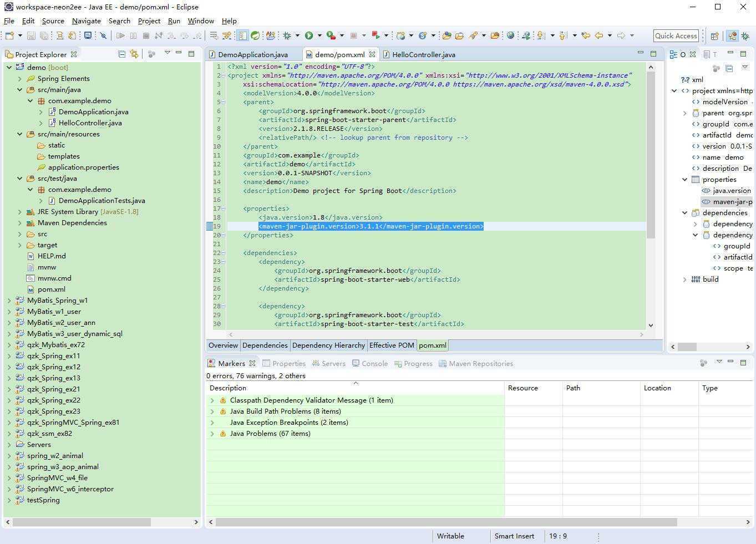This screenshot has height=544, width=756.
Task: Click the Back navigation arrow icon
Action: click(599, 35)
